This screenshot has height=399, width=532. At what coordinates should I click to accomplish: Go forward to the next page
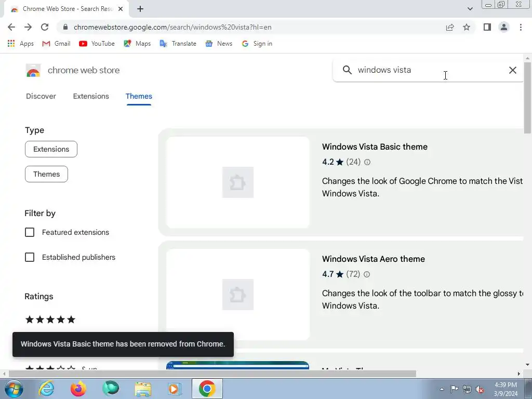click(28, 27)
